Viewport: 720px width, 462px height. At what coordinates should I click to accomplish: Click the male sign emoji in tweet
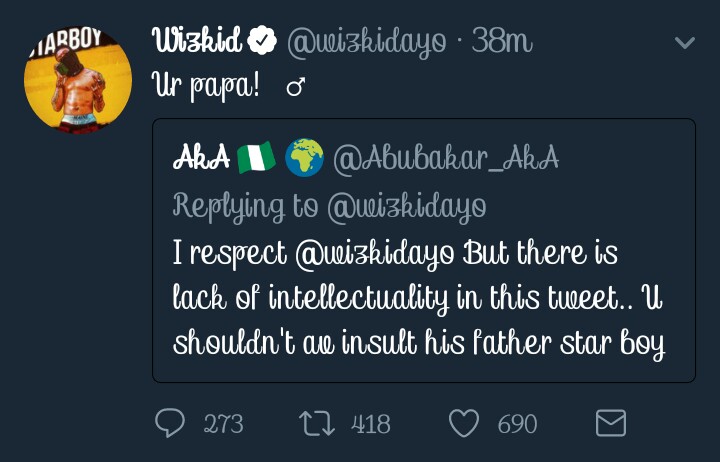(x=295, y=88)
